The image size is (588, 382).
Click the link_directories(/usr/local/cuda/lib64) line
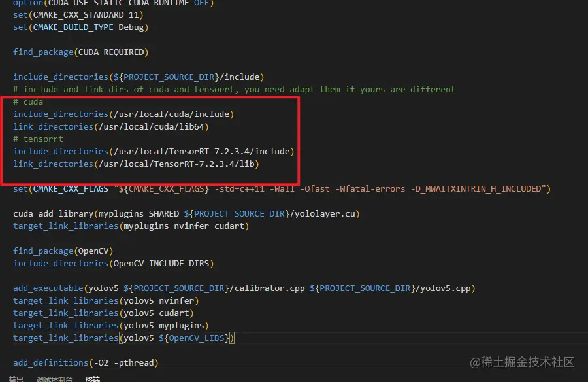111,127
